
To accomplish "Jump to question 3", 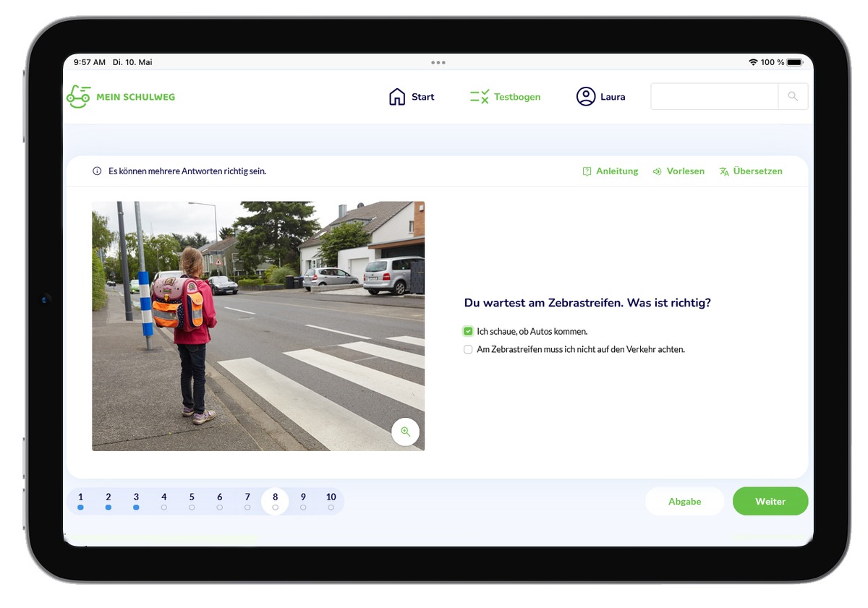I will coord(136,501).
